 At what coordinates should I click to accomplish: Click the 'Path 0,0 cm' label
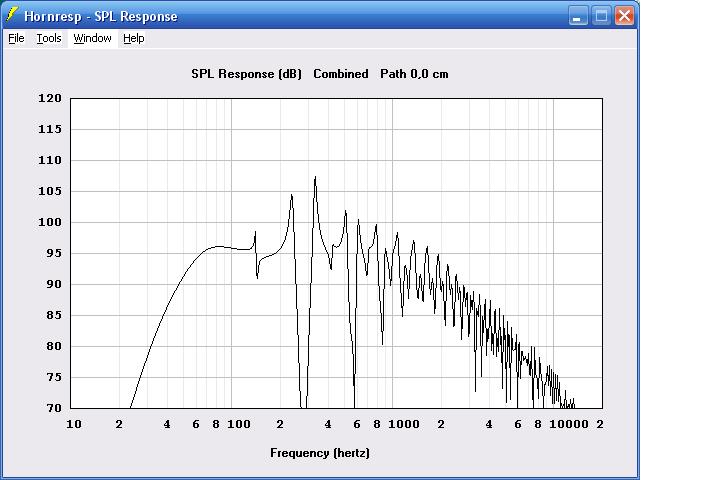click(414, 74)
